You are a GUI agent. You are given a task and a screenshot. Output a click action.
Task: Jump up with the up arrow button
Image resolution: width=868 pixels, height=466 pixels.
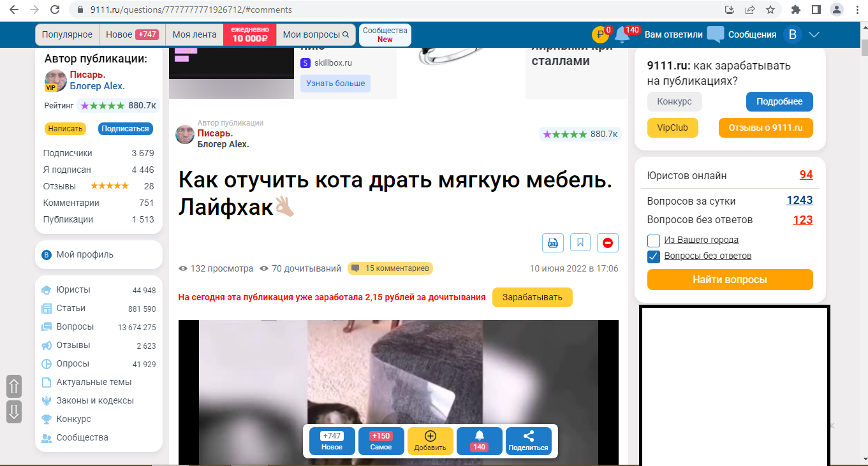[14, 386]
